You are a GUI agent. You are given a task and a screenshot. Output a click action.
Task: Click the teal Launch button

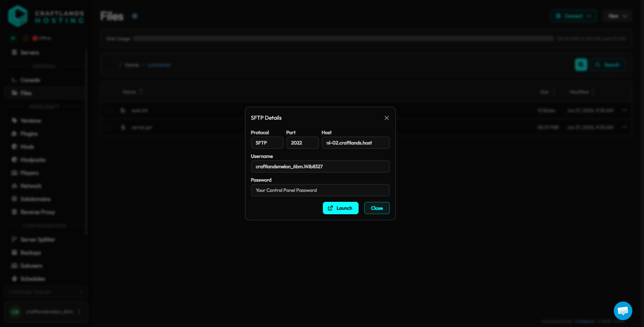(x=340, y=208)
